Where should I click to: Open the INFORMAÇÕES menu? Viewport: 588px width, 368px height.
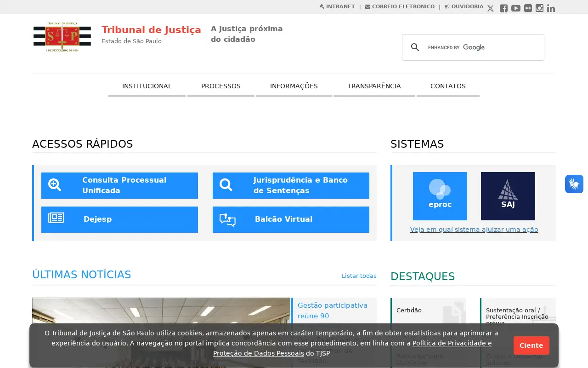pyautogui.click(x=294, y=86)
